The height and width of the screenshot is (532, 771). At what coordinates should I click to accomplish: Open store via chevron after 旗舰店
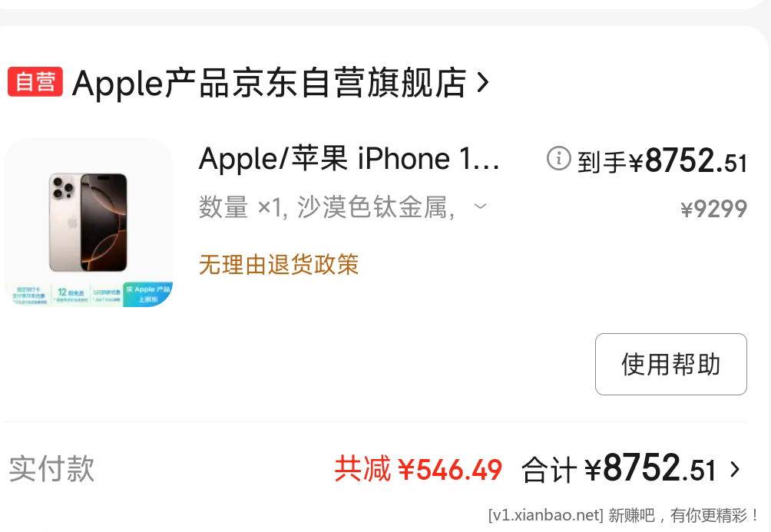point(483,83)
